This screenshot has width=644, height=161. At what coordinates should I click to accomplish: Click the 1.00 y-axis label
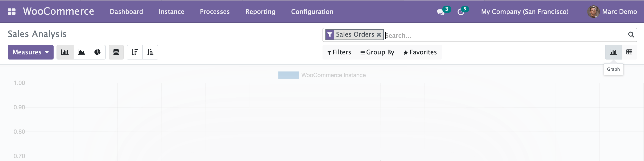(x=19, y=83)
